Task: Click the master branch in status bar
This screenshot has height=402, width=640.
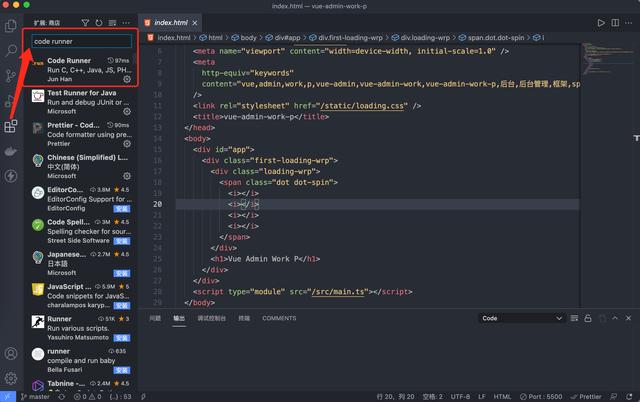Action: point(35,397)
